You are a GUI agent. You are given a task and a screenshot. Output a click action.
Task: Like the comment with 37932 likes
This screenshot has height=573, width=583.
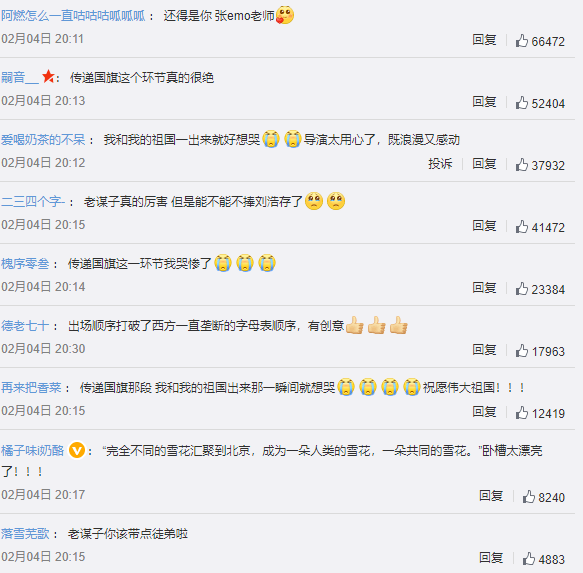pos(522,165)
